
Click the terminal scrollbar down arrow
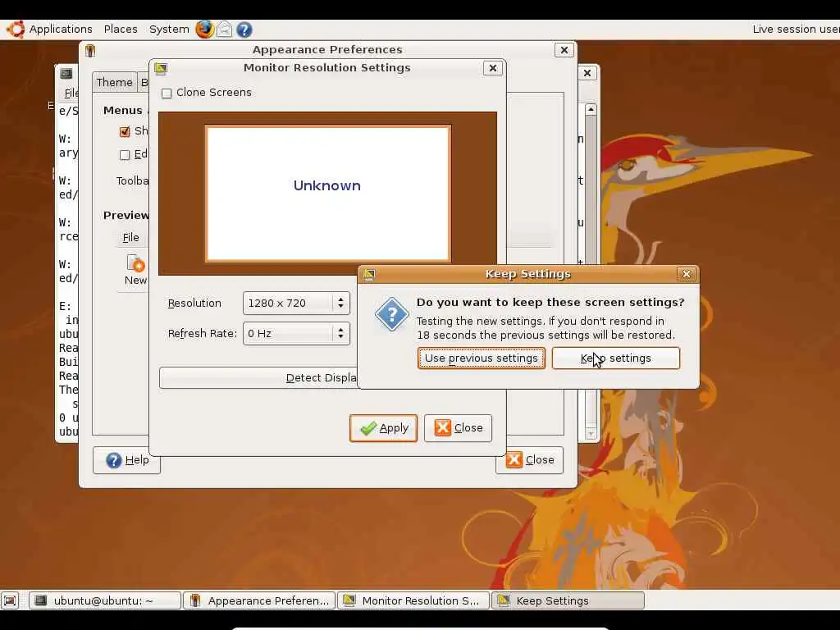[x=591, y=433]
